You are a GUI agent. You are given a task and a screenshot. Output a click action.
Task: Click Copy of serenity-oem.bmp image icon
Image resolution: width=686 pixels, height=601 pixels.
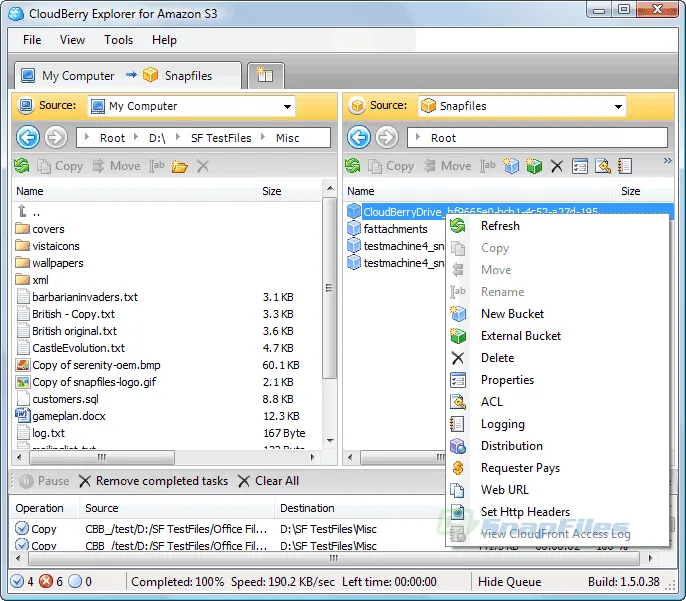coord(22,364)
